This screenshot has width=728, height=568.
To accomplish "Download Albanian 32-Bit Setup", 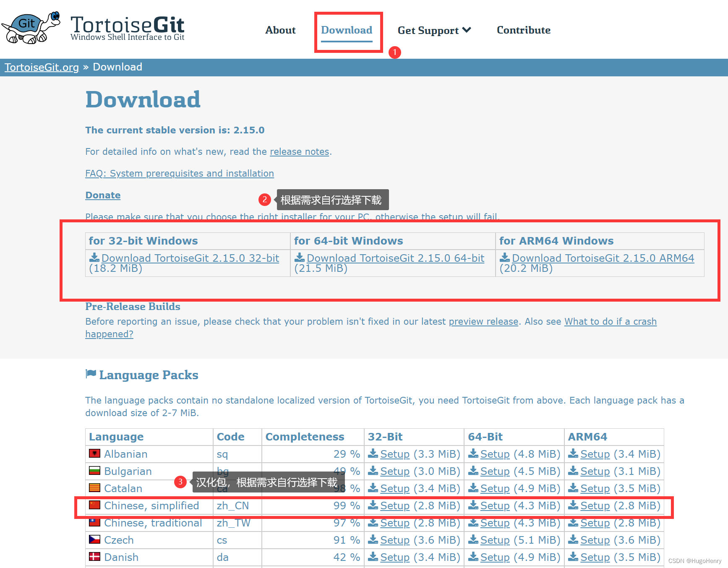I will coord(395,454).
